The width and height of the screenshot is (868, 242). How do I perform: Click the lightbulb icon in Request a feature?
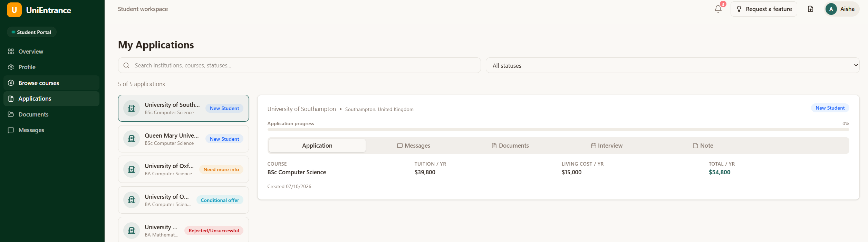pyautogui.click(x=739, y=9)
